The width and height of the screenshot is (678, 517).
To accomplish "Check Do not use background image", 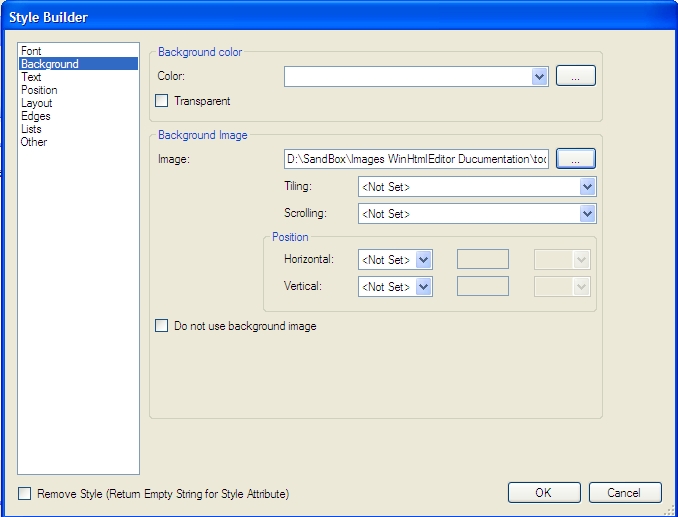I will point(162,326).
